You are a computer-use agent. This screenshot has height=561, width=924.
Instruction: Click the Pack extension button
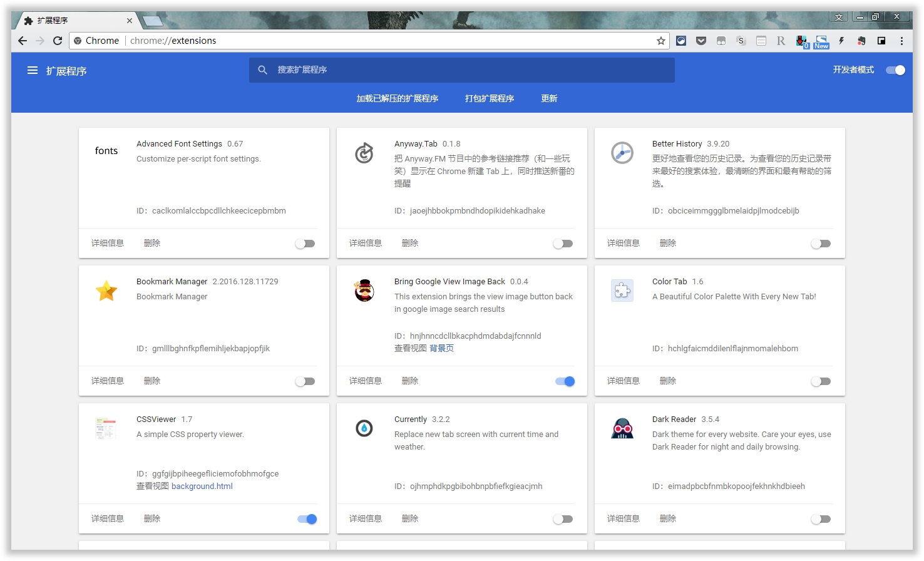(x=489, y=98)
